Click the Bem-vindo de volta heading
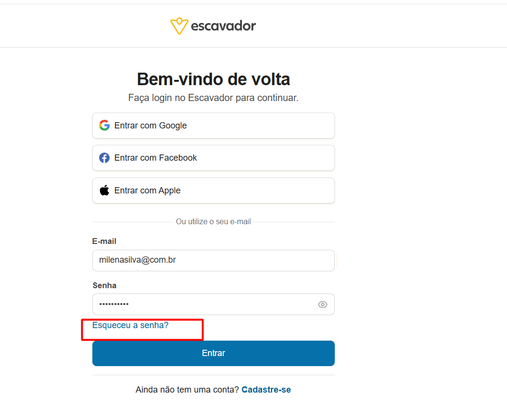 (214, 79)
